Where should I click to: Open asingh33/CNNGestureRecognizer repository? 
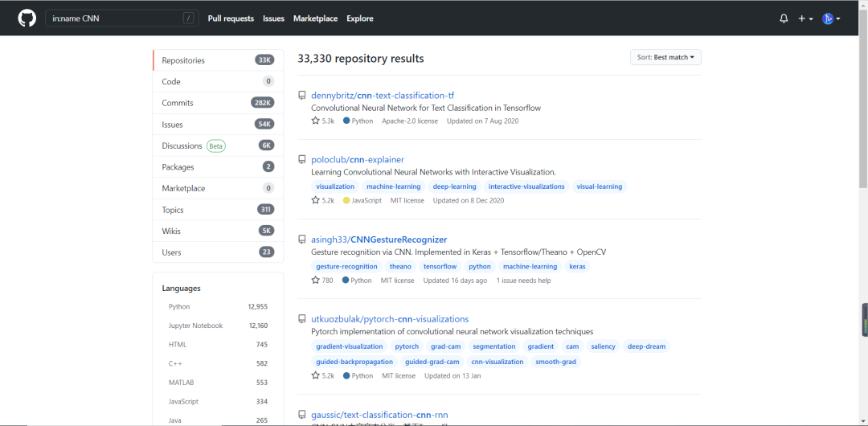[x=379, y=240]
